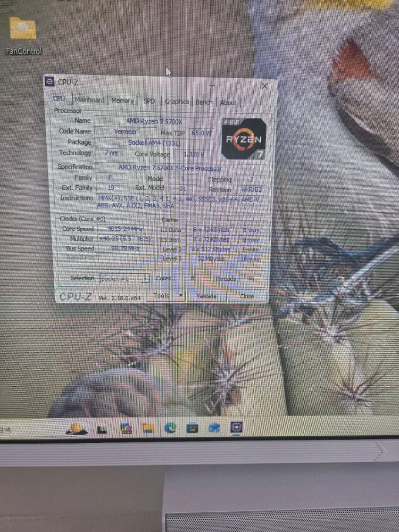Switch to the Memory tab

pos(122,101)
